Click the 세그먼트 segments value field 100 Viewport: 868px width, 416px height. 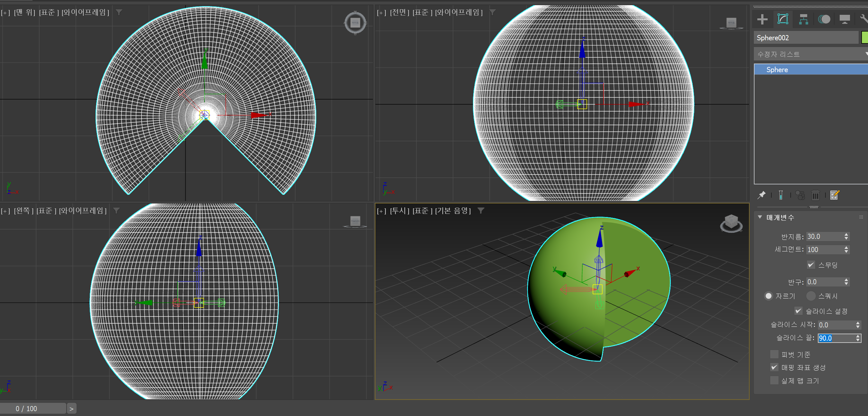click(825, 250)
